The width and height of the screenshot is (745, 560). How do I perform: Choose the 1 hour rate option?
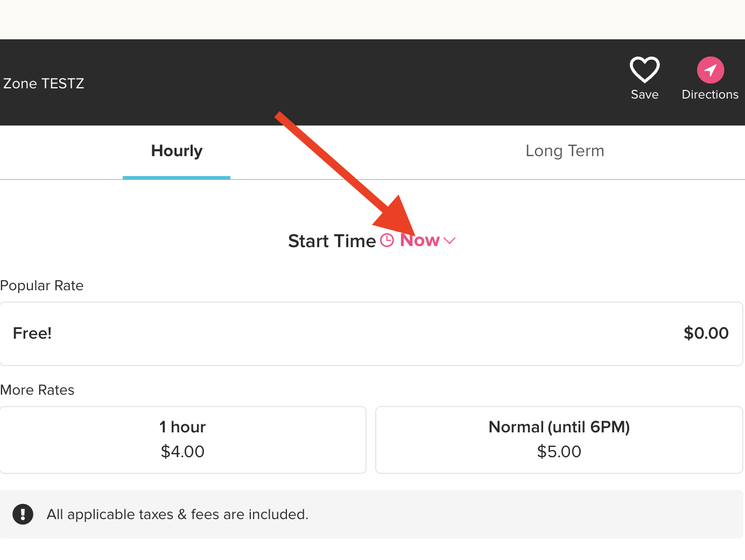click(x=182, y=427)
